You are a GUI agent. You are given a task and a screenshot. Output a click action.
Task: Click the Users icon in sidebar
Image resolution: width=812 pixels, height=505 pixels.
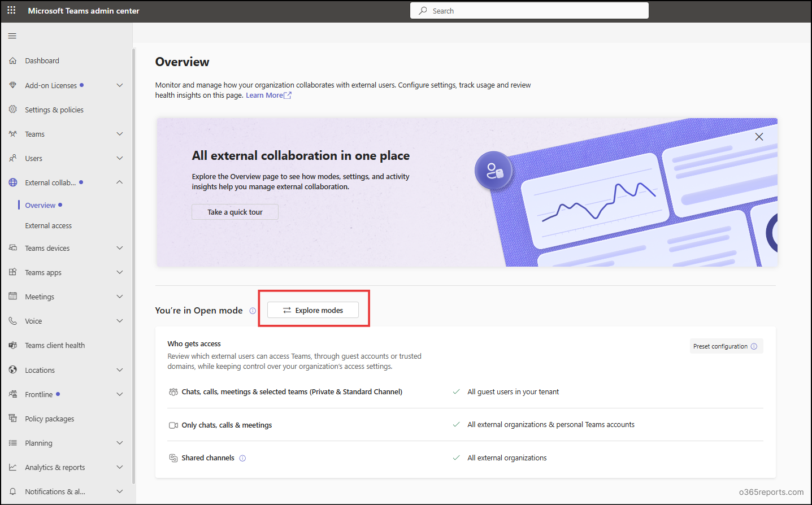click(x=13, y=158)
